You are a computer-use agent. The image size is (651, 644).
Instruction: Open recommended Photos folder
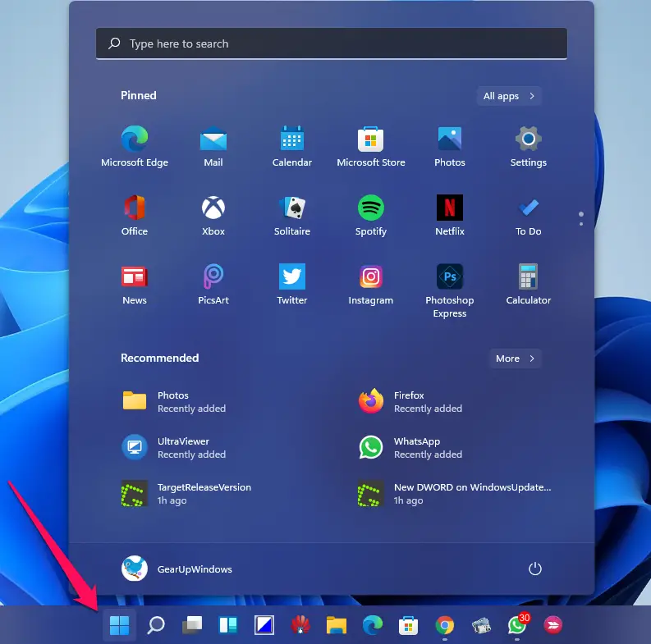(174, 402)
